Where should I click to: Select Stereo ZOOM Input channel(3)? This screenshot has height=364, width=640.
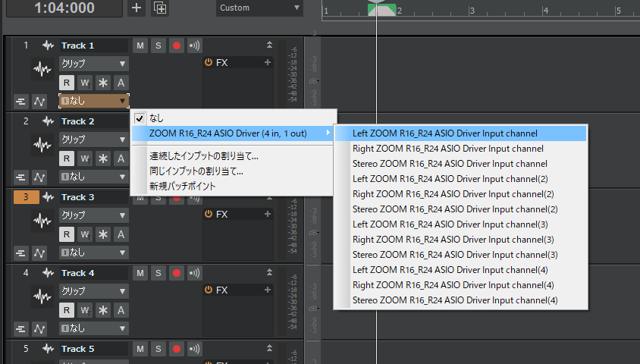(x=461, y=255)
